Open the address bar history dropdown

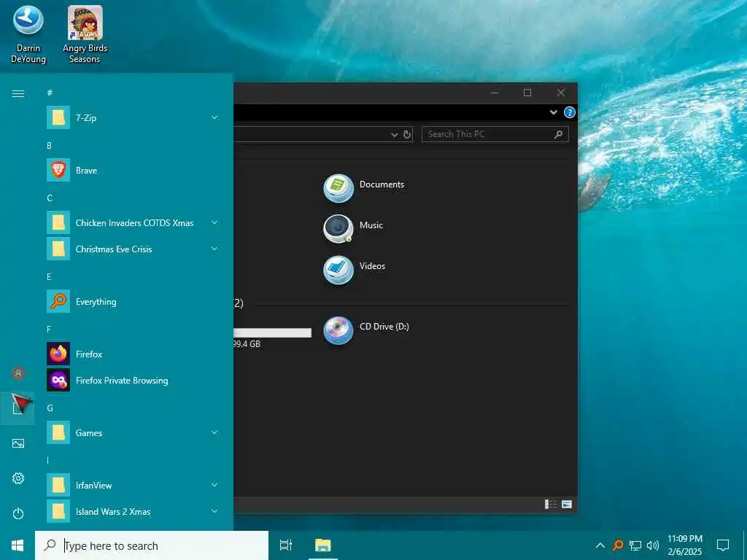395,135
